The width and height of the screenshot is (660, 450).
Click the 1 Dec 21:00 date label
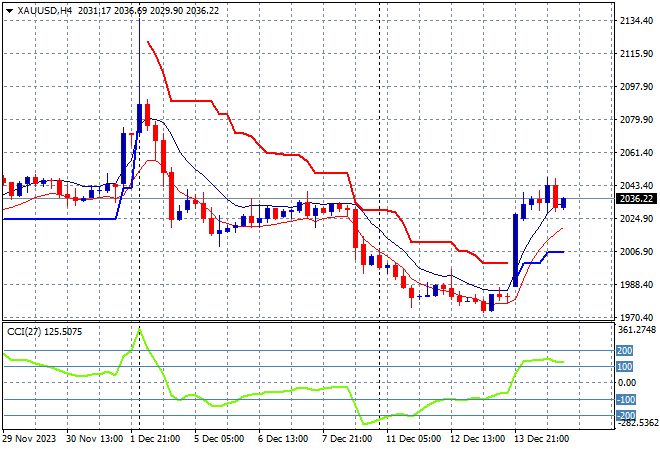coord(159,438)
